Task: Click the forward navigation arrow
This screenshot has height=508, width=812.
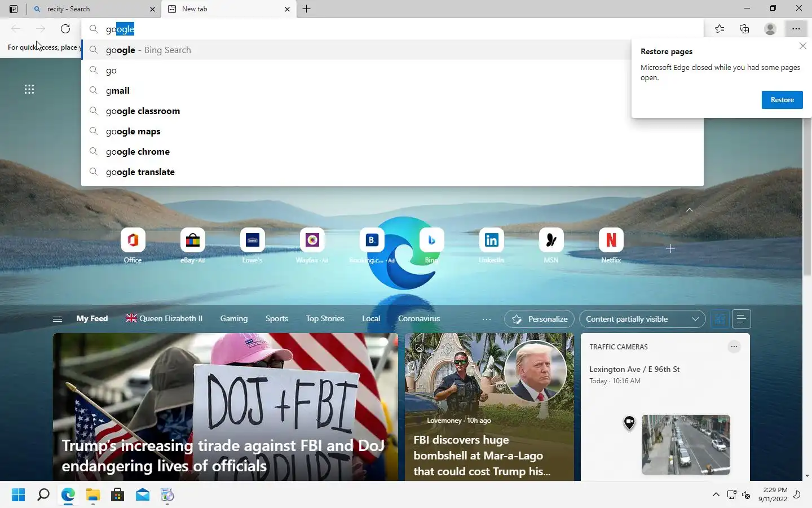Action: (x=41, y=29)
